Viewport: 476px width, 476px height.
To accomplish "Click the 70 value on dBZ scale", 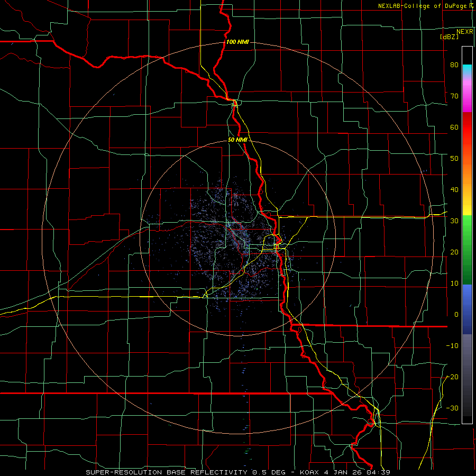I will 454,96.
